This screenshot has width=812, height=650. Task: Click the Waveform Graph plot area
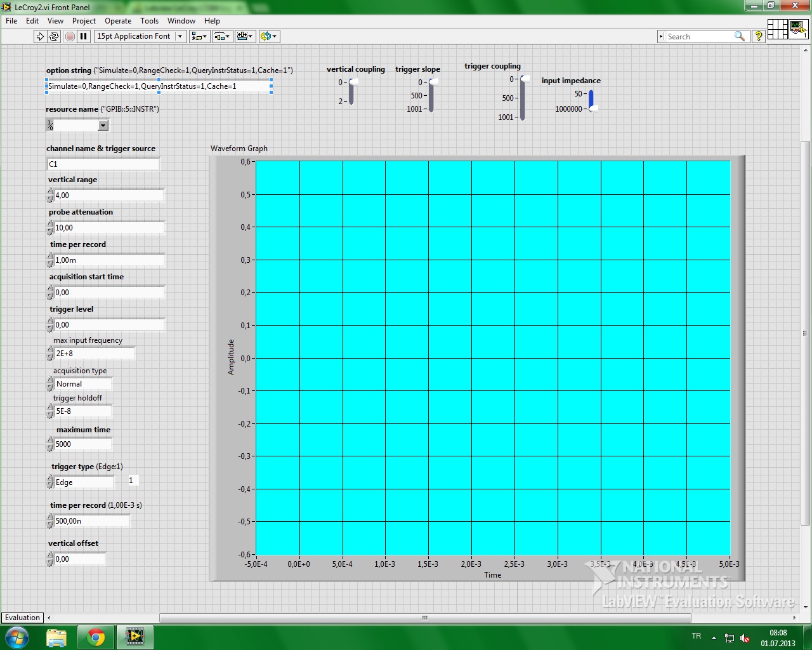(x=493, y=358)
